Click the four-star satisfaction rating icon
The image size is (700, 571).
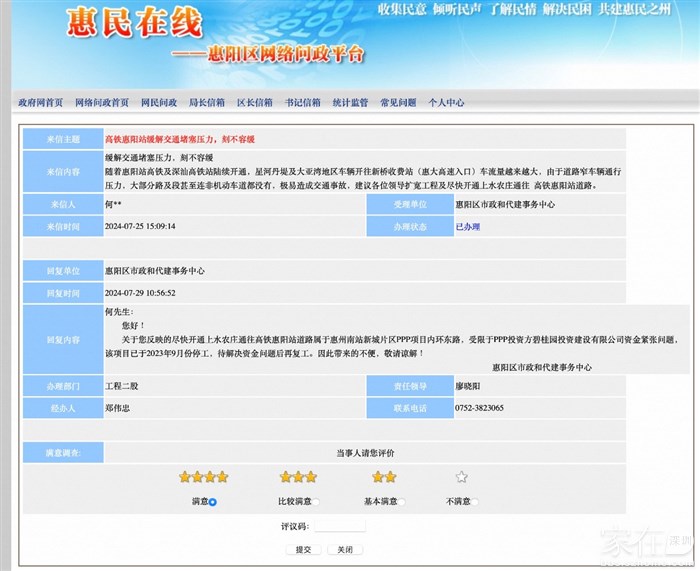click(x=203, y=477)
